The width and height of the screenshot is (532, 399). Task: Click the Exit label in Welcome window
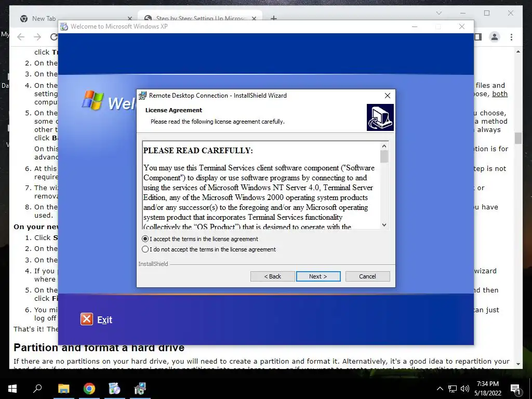[x=104, y=320]
